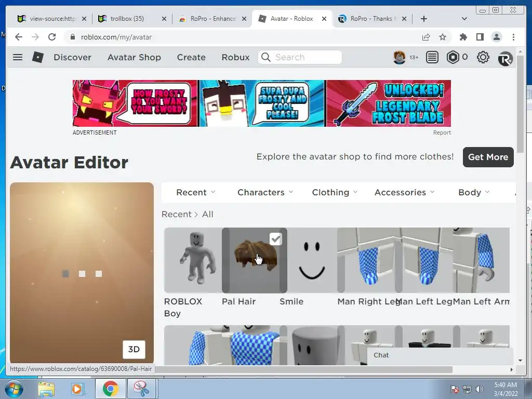Image resolution: width=532 pixels, height=399 pixels.
Task: Close the trollbox (35) tab
Action: [x=164, y=19]
